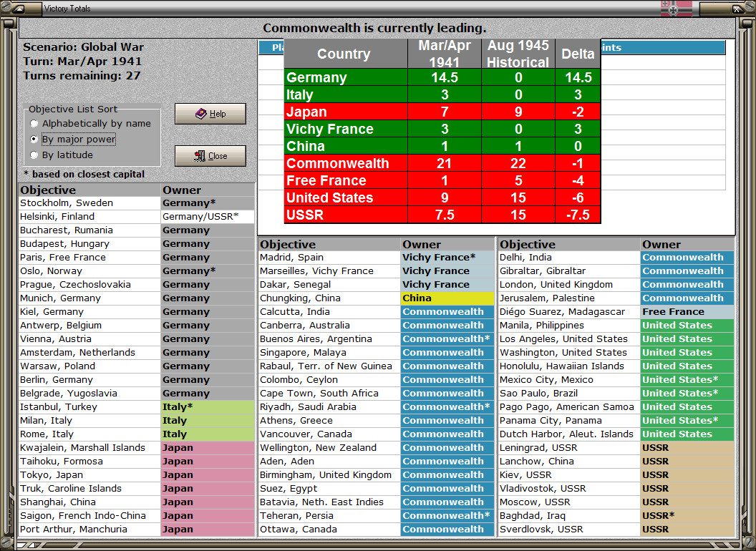Select Madrid, Spain objective

[329, 258]
